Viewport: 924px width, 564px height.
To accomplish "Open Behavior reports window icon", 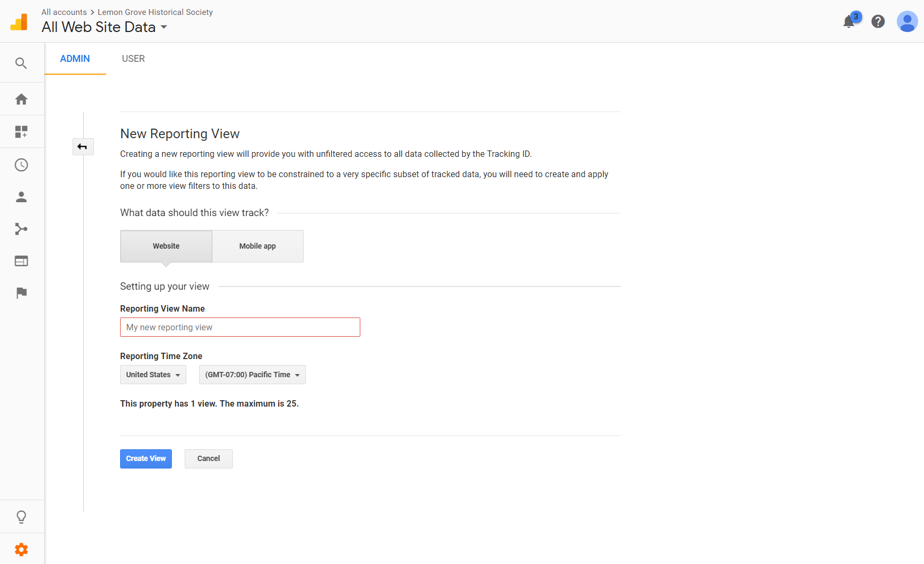I will coord(21,261).
